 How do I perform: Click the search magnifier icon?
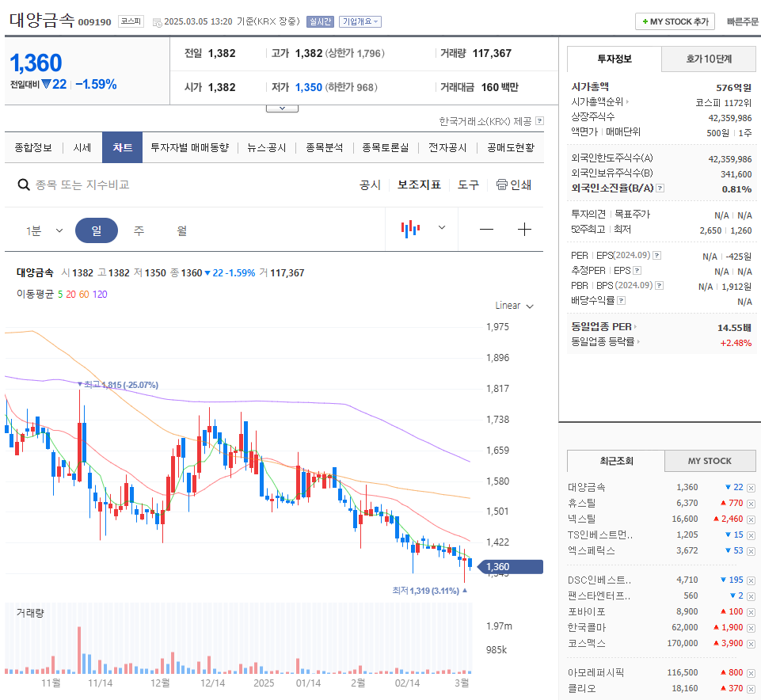(x=23, y=185)
